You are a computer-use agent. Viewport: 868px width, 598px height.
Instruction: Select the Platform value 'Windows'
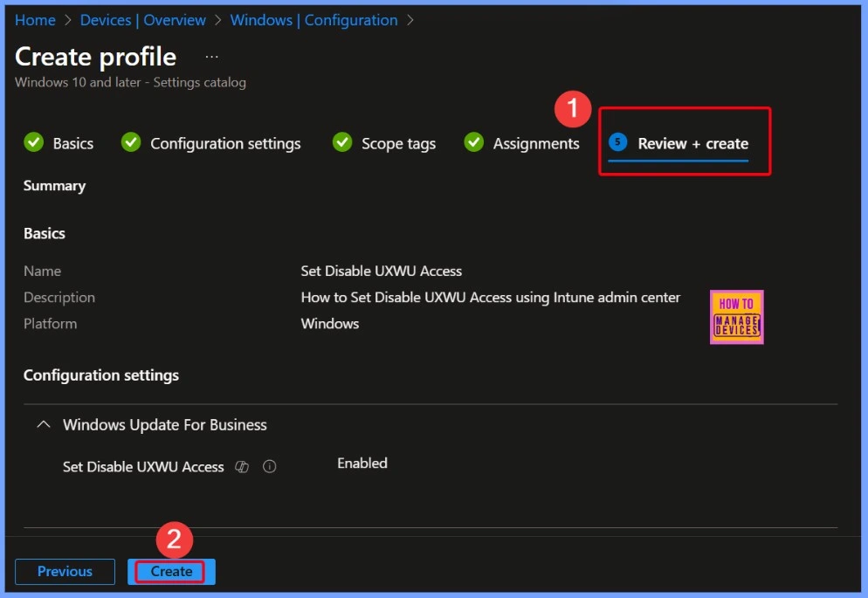pos(330,324)
